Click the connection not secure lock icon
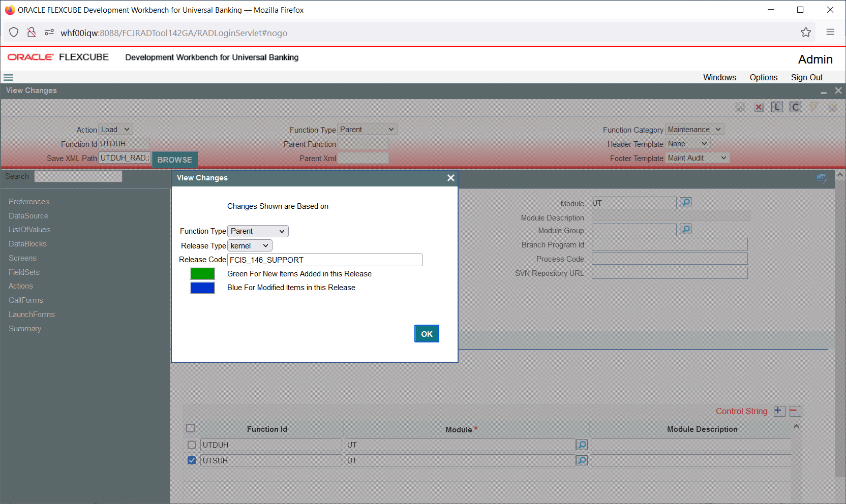This screenshot has height=504, width=846. coord(32,33)
